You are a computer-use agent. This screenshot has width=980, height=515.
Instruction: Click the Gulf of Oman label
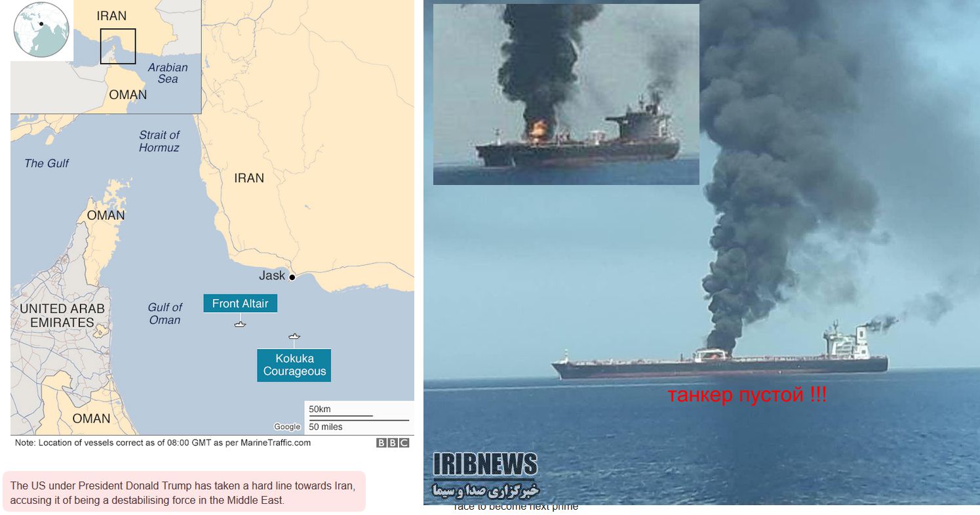pos(165,313)
